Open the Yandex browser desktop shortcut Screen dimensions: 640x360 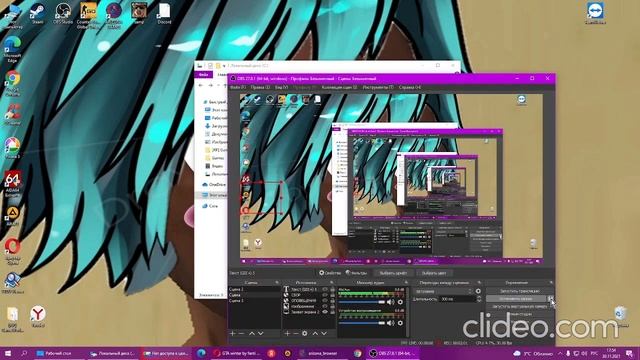point(38,316)
